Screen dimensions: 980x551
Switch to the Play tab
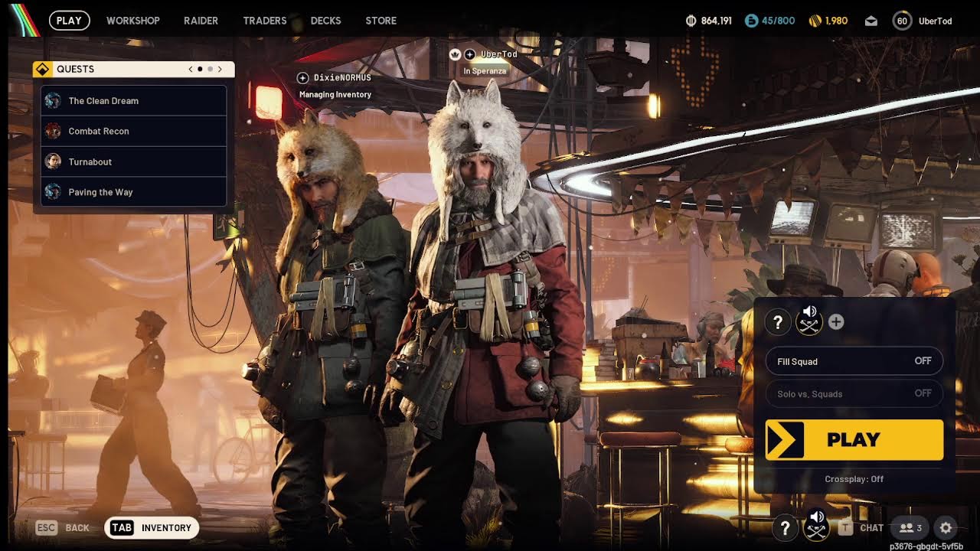[69, 21]
